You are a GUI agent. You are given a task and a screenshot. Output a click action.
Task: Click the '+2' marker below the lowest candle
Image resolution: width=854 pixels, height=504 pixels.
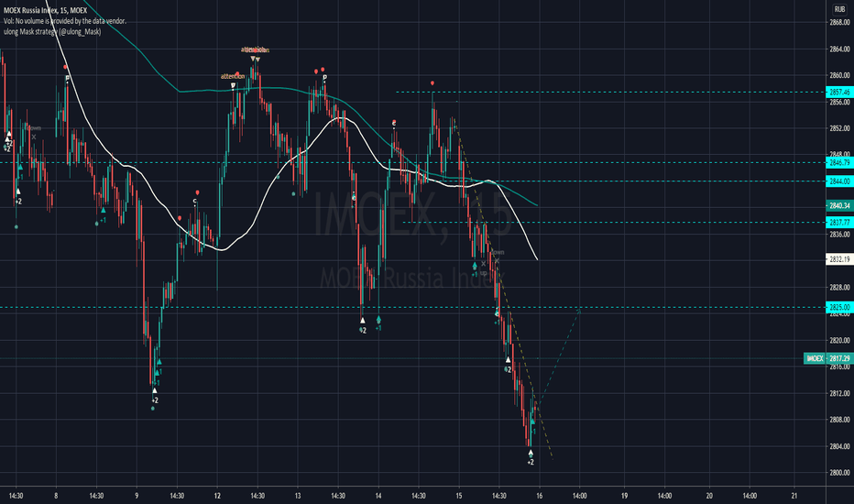click(531, 462)
